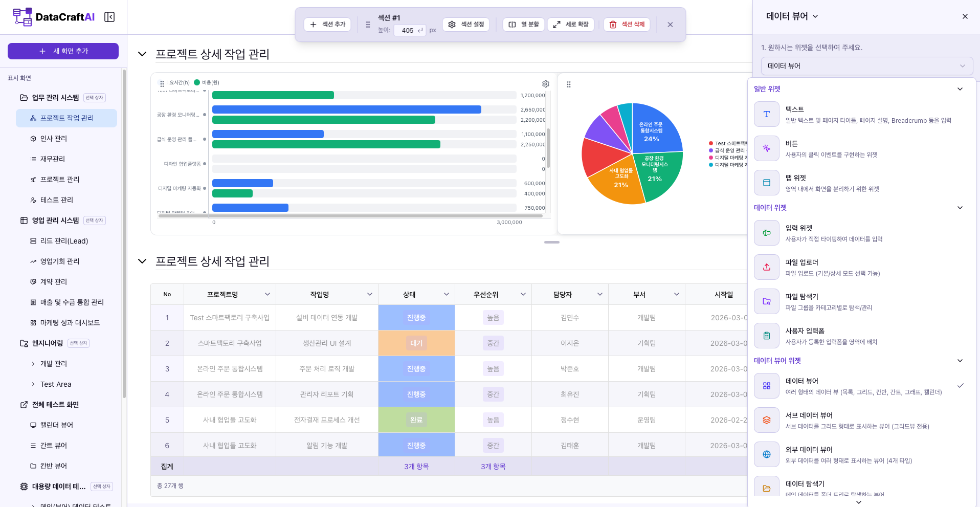Collapse the 데이터 위젯 group

pos(960,208)
